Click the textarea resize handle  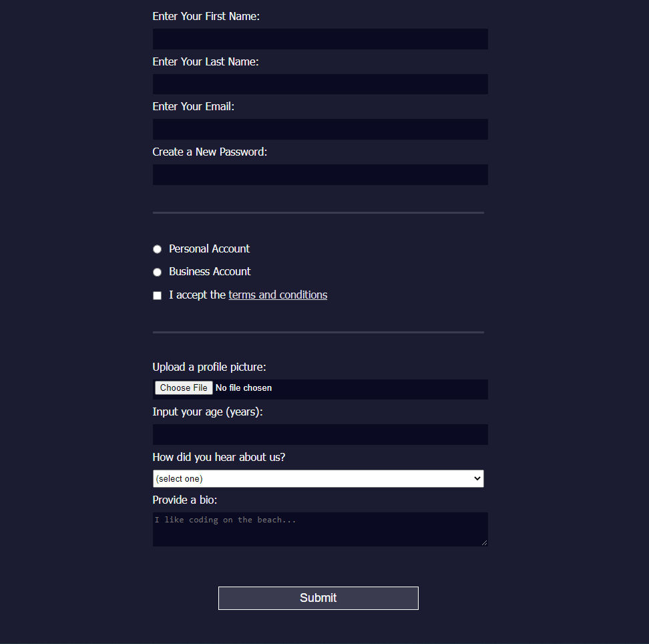(x=485, y=543)
